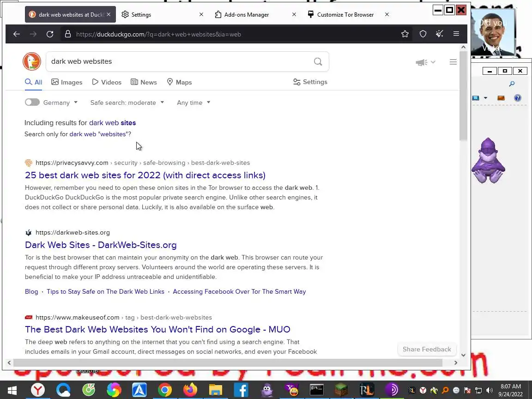Viewport: 532px width, 399px height.
Task: Select the News search category
Action: pos(144,82)
